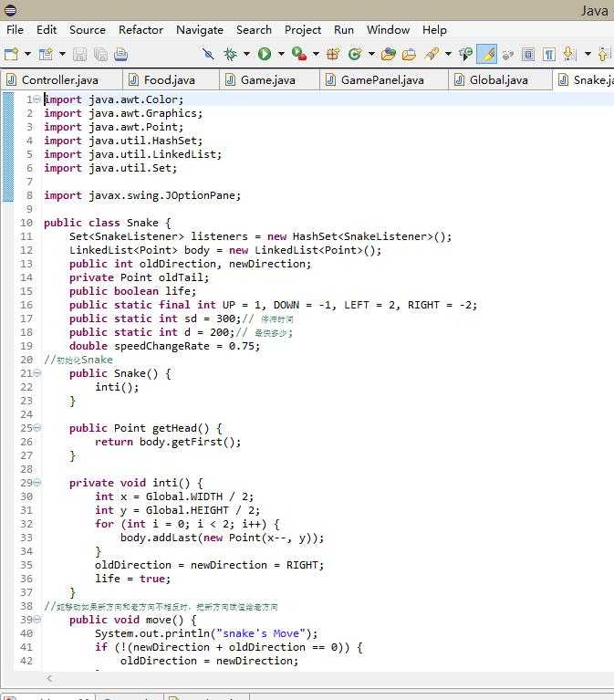Click the Eclipse title bar icon
This screenshot has height=700, width=614.
point(9,10)
